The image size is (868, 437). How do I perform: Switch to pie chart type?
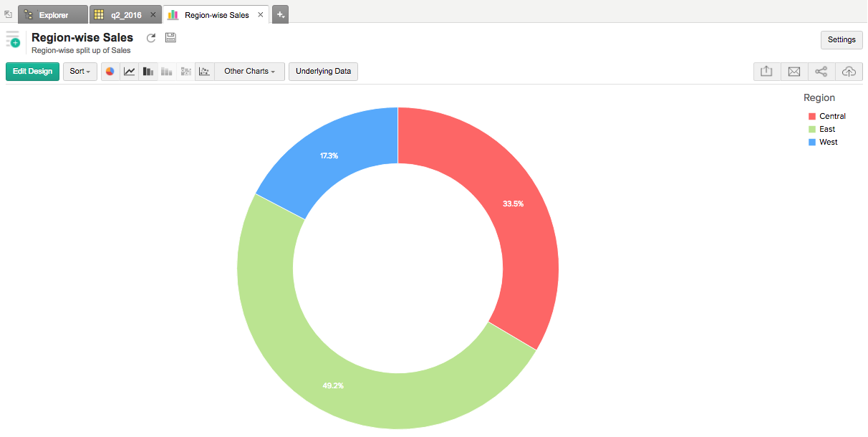click(x=110, y=72)
